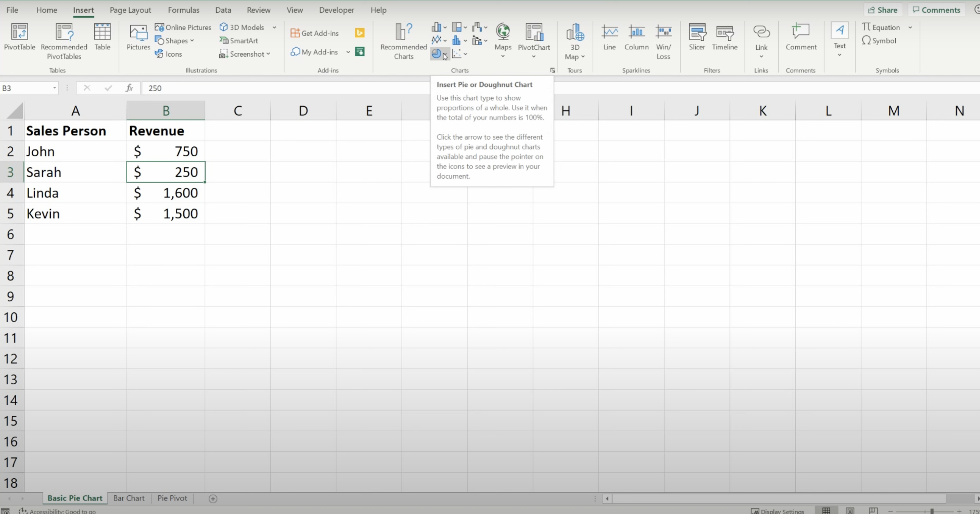Click the Insert Pie or Doughnut Chart icon
Screen dimensions: 980x514
click(436, 54)
